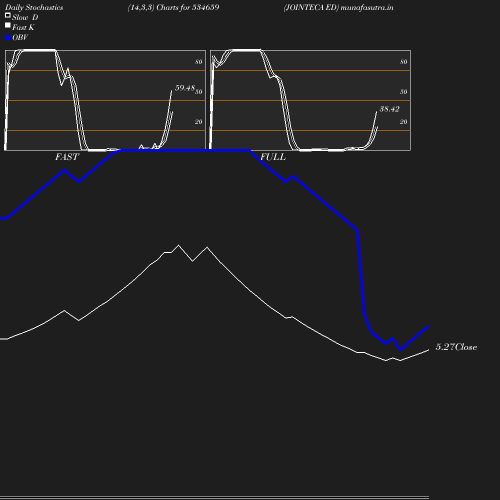Image resolution: width=500 pixels, height=500 pixels.
Task: Click the 80 level in FULL chart
Action: 404,62
